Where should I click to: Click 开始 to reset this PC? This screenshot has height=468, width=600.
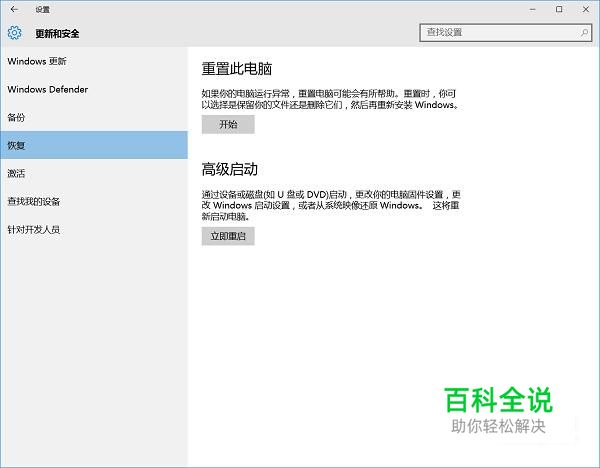228,124
